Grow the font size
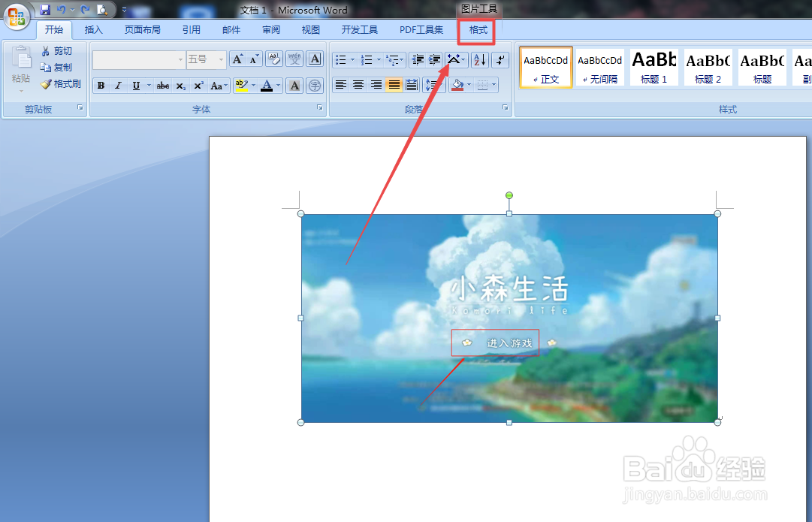The height and width of the screenshot is (522, 812). click(237, 59)
